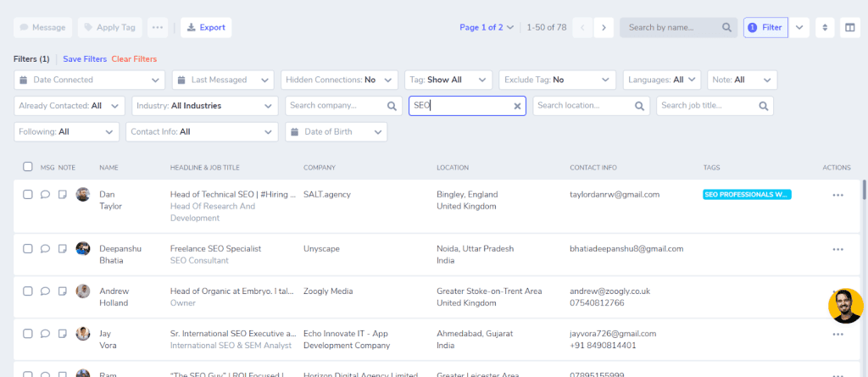Click the magnifier icon in Search by name

pos(726,27)
